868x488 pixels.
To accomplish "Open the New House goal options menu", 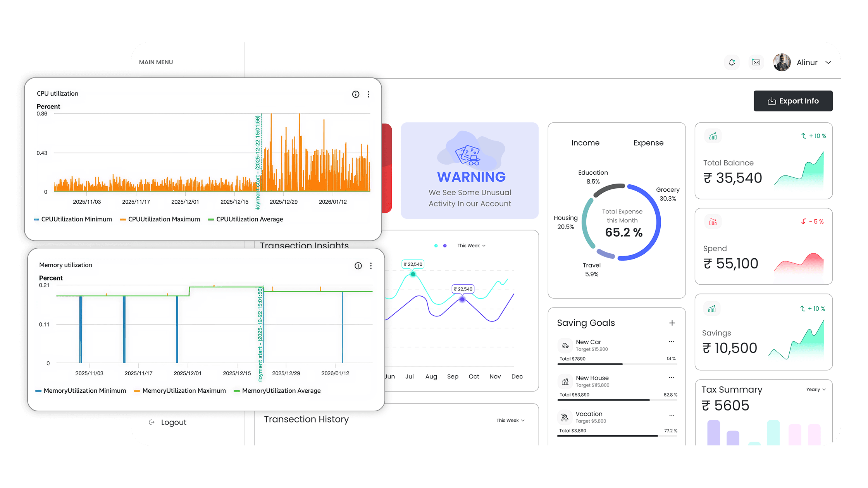I will pos(672,377).
